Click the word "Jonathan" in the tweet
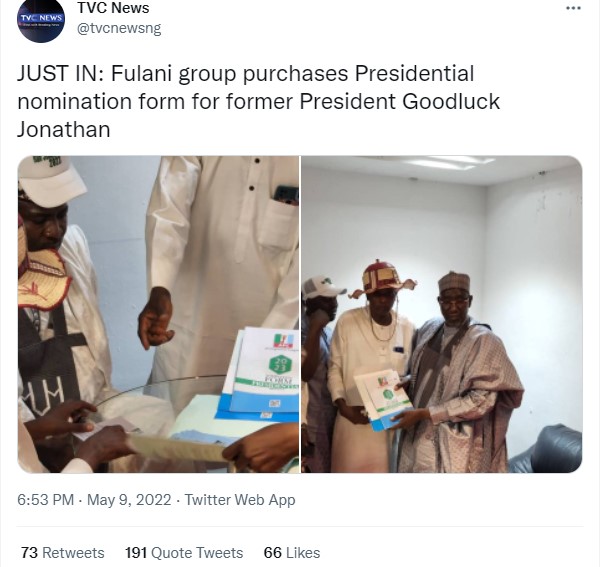606x567 pixels. tap(64, 131)
